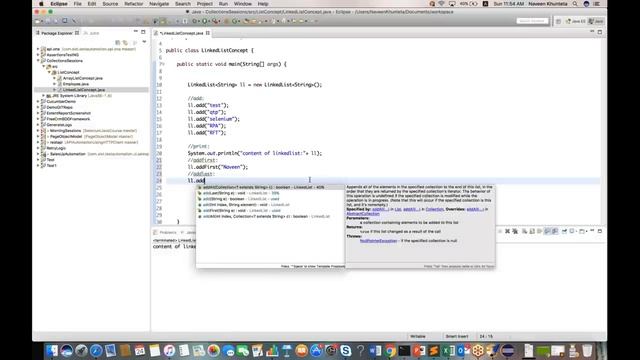Viewport: 640px width, 360px height.
Task: Open Package Explorer view menu dropdown
Action: click(144, 42)
